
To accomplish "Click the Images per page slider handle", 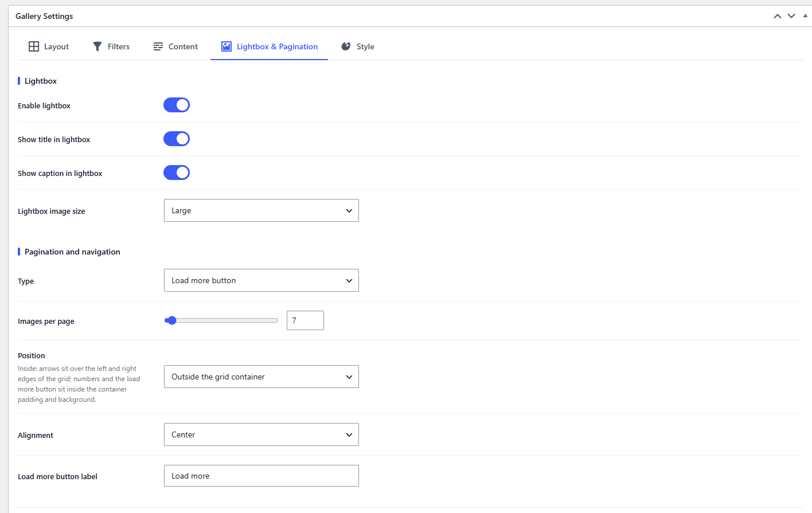I will click(x=171, y=320).
